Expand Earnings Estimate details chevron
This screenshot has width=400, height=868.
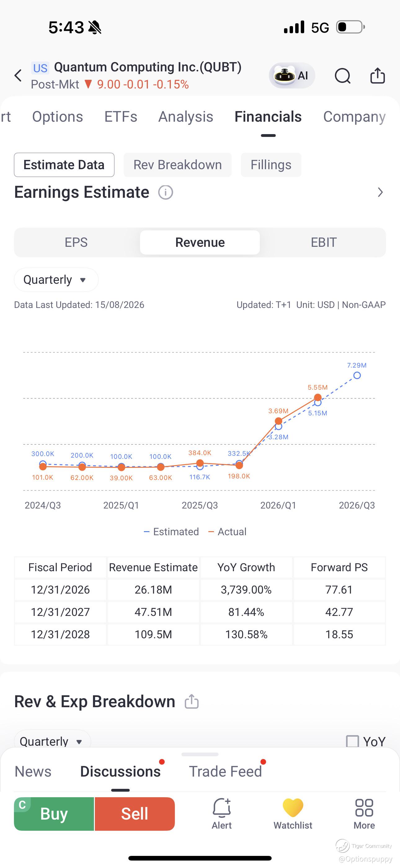[380, 192]
